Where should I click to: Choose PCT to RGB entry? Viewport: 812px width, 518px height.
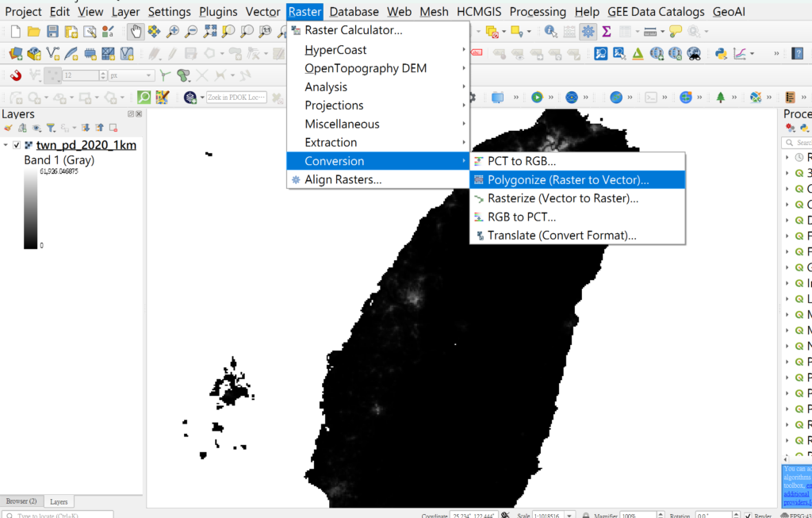pyautogui.click(x=577, y=161)
